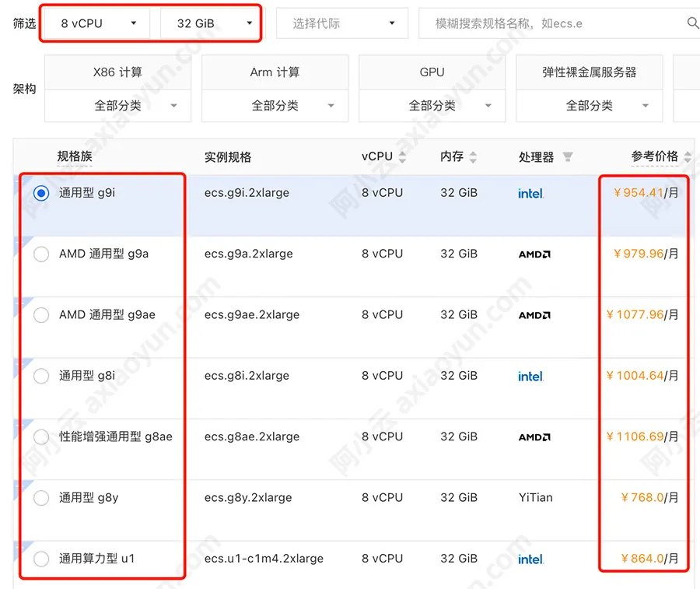This screenshot has height=589, width=700.
Task: Click the AMD logo on ecs.g9a.2xlarge row
Action: 534,254
